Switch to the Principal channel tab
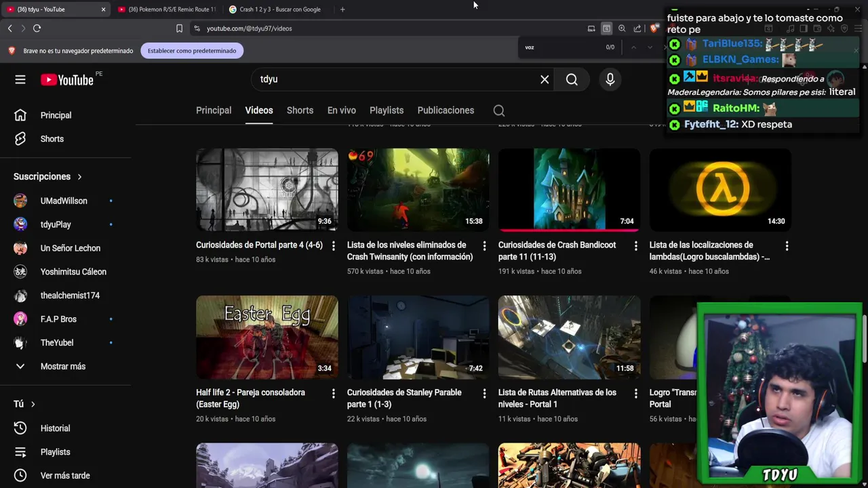 coord(214,110)
